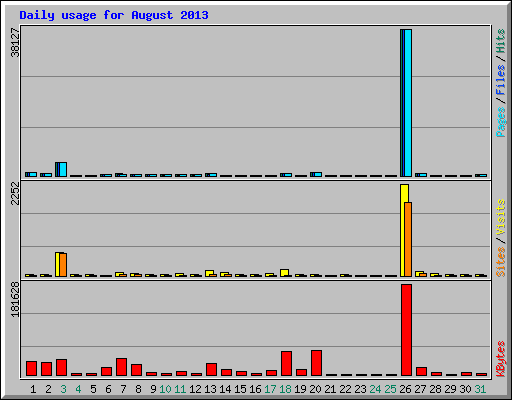
Task: Click the 181628 axis value
Action: point(15,299)
